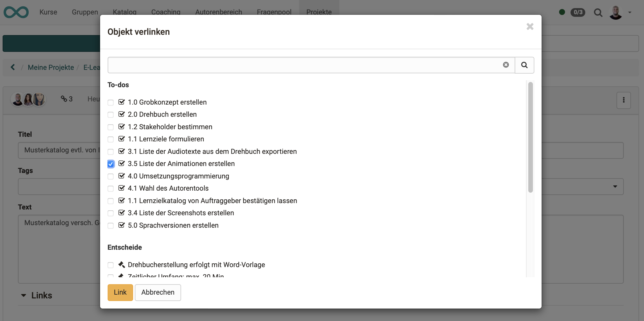
Task: Open the user profile dropdown arrow
Action: tap(630, 12)
